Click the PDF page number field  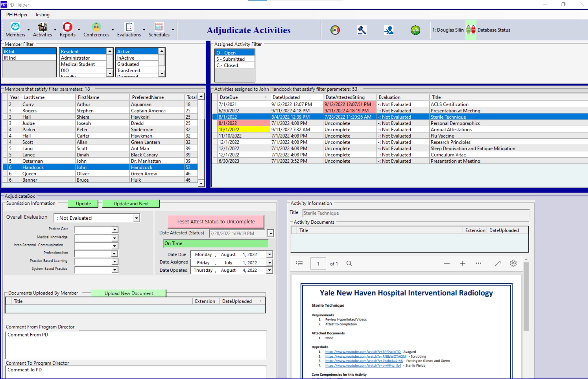[318, 264]
